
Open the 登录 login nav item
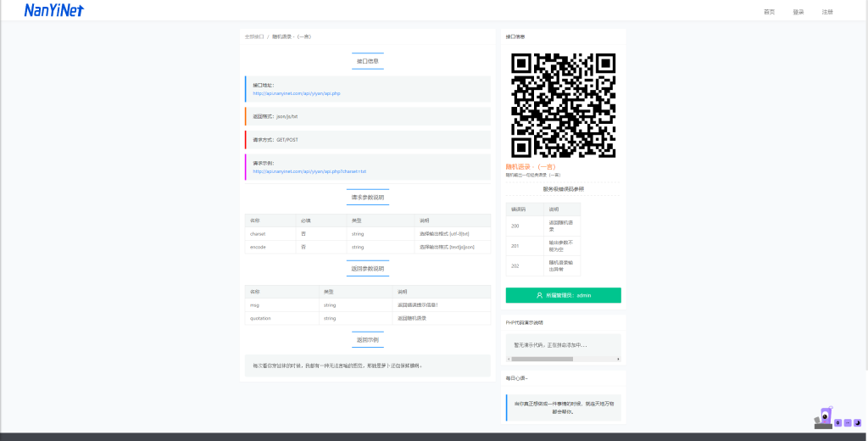point(798,12)
